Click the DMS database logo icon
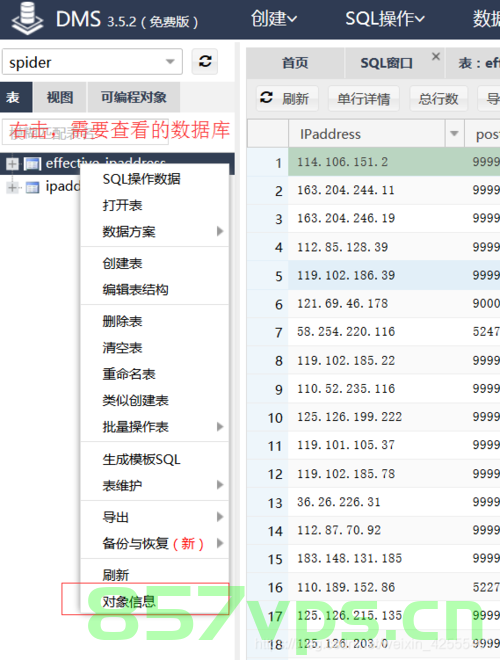 coord(27,19)
